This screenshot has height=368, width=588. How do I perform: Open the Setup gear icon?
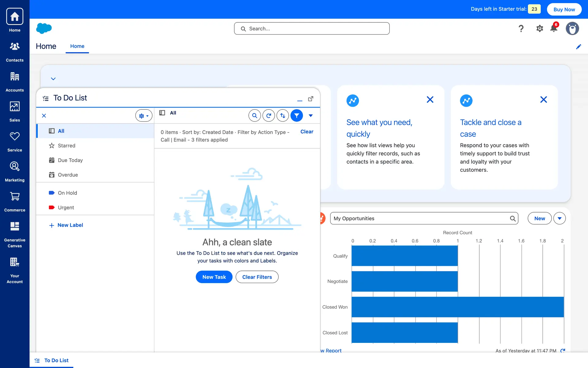click(540, 29)
